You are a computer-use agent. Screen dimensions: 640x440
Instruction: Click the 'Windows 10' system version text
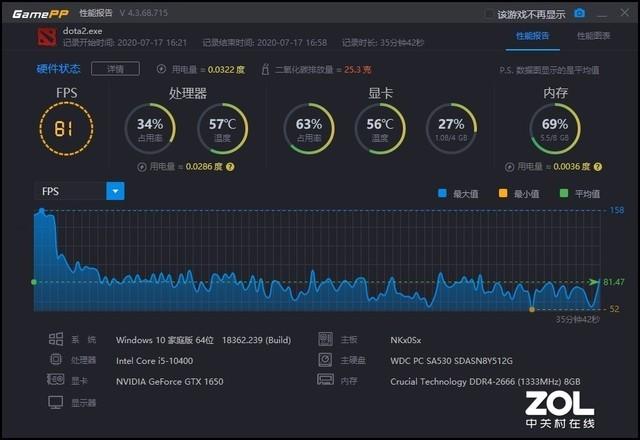pyautogui.click(x=203, y=340)
